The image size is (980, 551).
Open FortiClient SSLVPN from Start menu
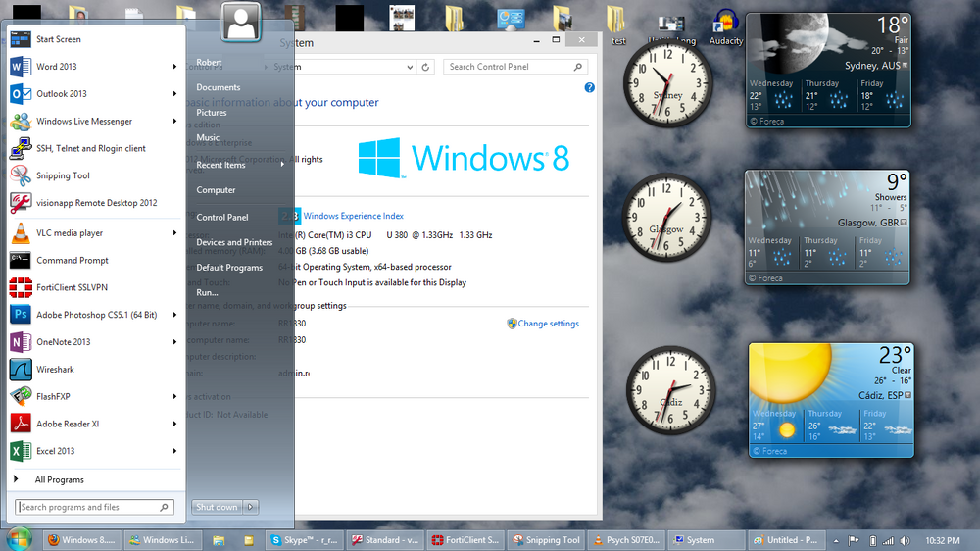pos(94,287)
